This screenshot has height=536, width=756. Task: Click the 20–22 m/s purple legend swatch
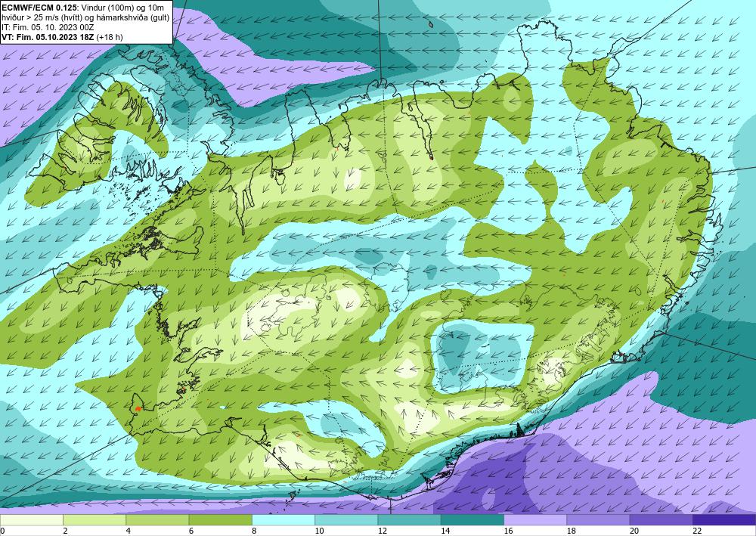661,520
